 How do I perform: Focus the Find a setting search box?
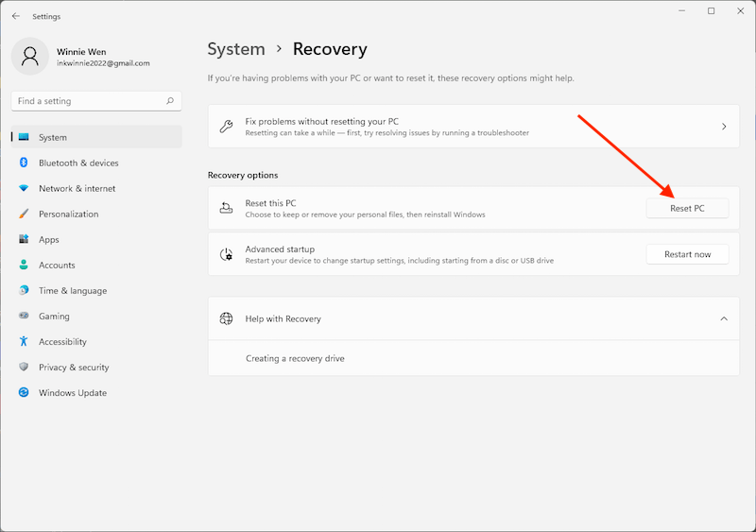tap(90, 101)
